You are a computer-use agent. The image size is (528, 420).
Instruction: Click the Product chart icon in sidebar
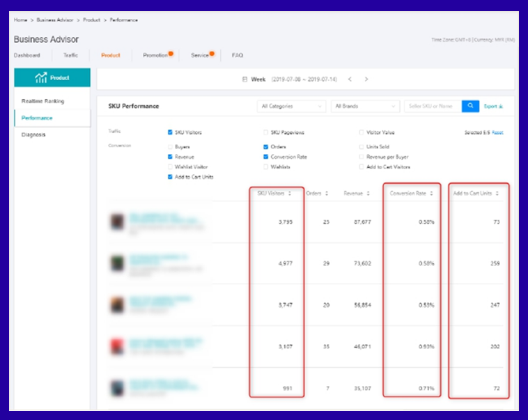click(x=40, y=77)
